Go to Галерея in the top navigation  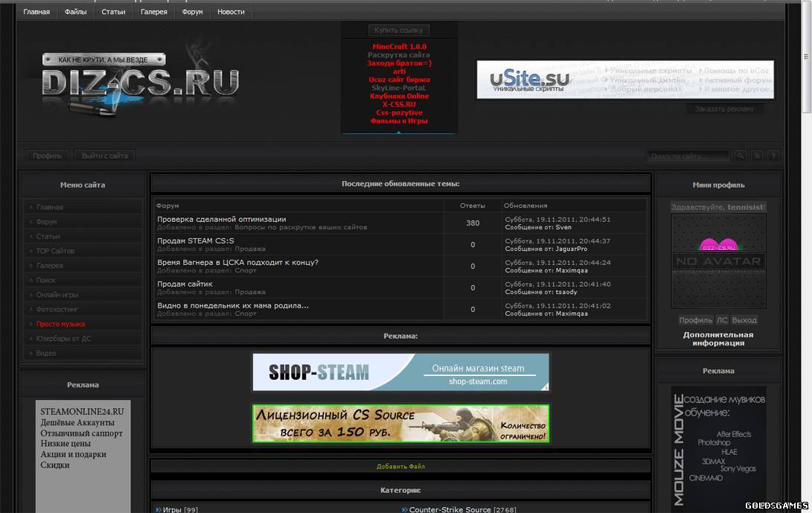pyautogui.click(x=153, y=12)
